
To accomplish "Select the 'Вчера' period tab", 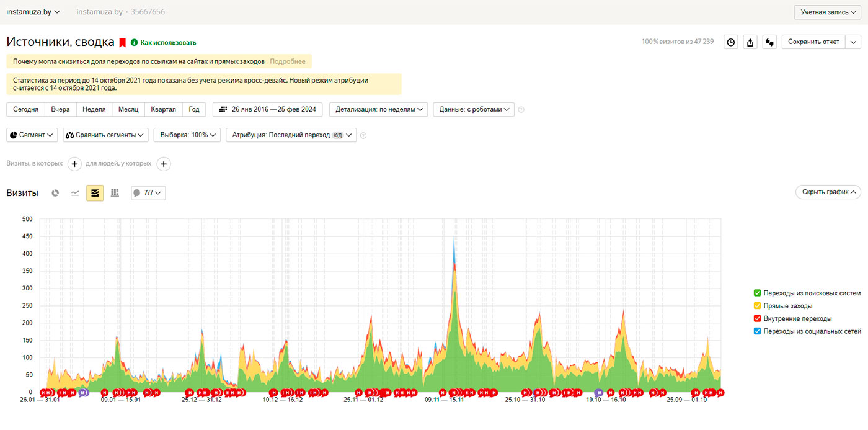I will [60, 109].
